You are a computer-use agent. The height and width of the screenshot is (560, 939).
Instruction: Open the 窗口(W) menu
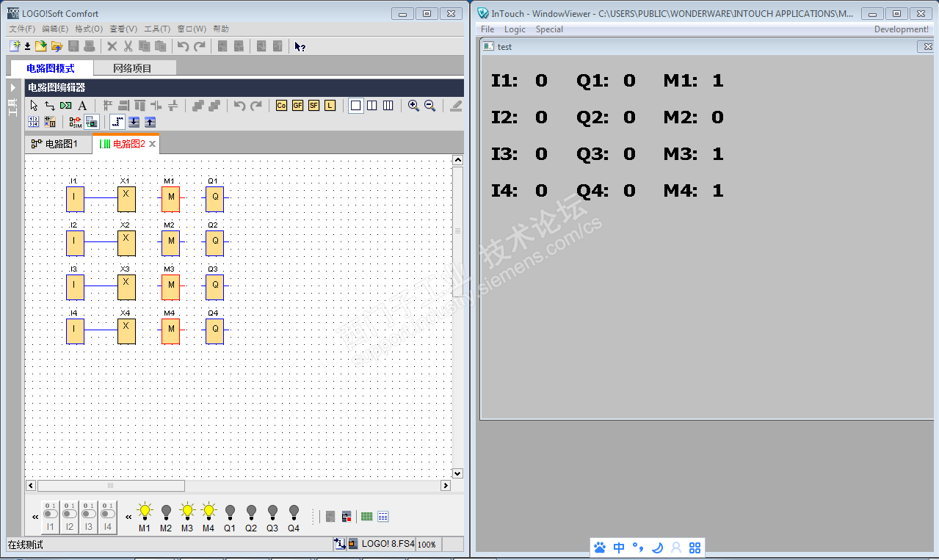click(x=192, y=29)
